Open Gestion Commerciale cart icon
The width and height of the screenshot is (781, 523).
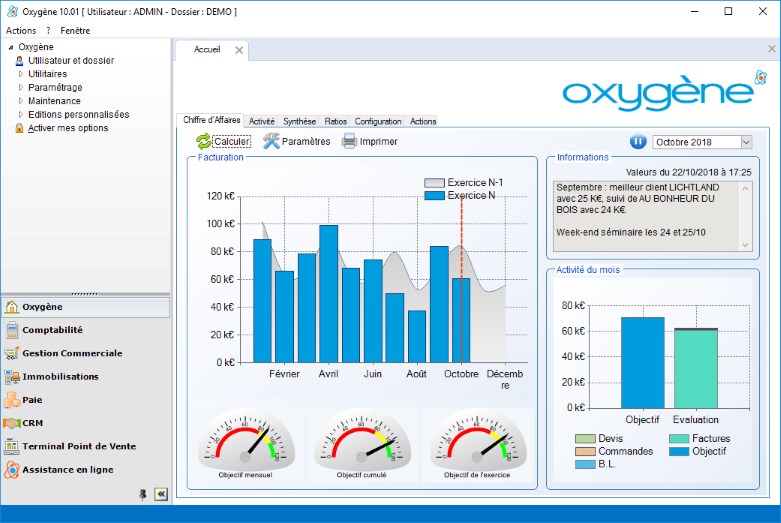[11, 354]
